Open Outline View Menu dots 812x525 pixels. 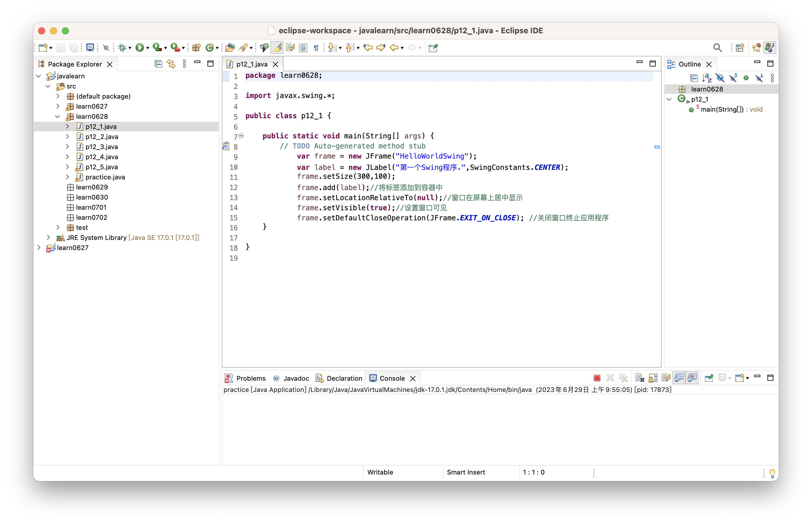coord(772,78)
